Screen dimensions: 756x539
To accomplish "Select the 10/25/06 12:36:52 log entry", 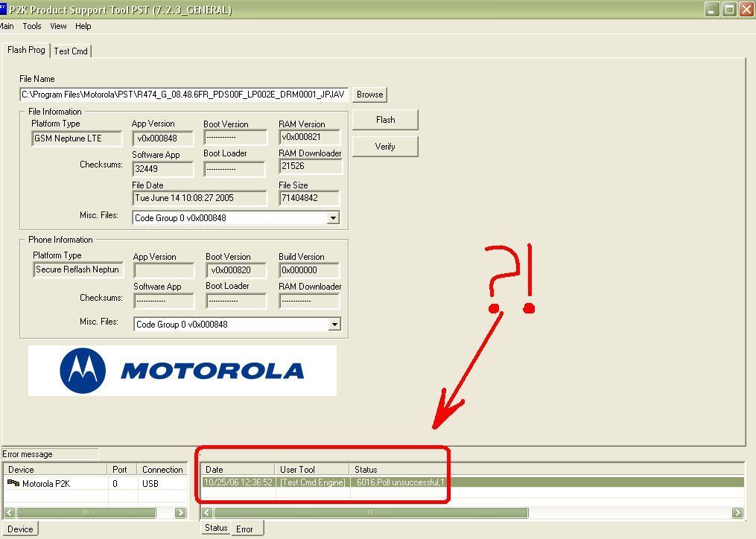I will 472,482.
